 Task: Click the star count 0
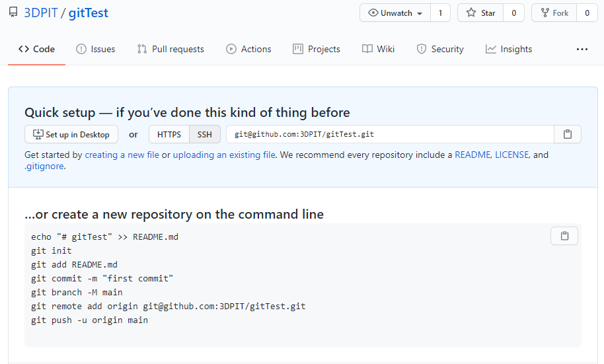(513, 13)
